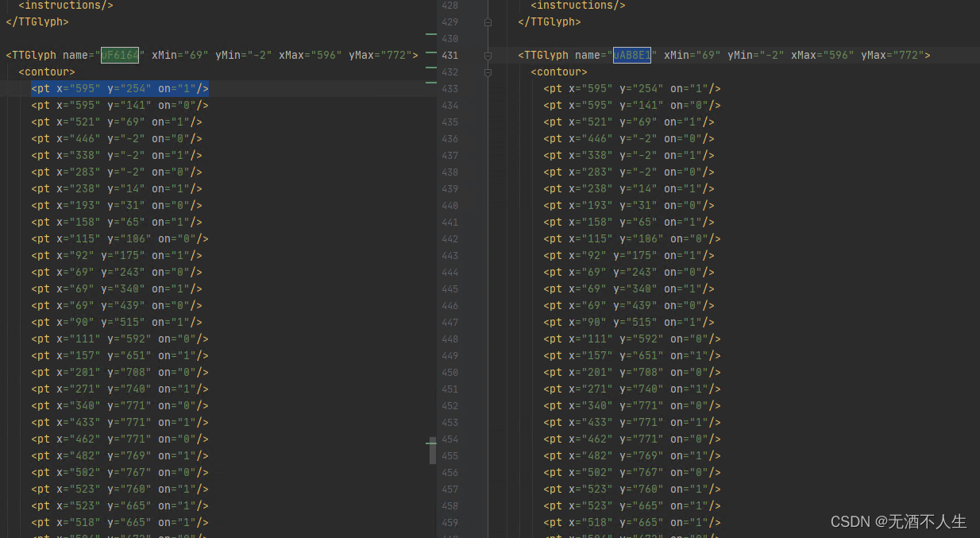Click pt x="92" y="175" in the left pane
The image size is (980, 538).
point(117,255)
